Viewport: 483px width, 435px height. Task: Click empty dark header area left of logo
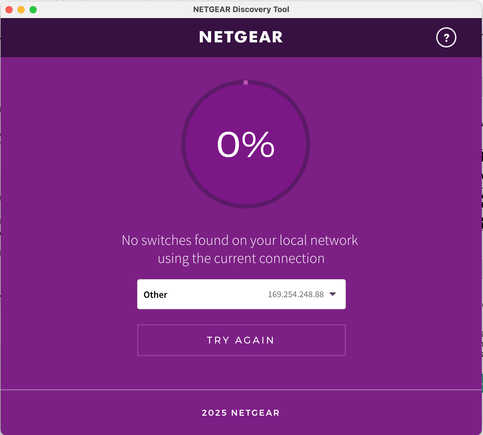[x=100, y=37]
